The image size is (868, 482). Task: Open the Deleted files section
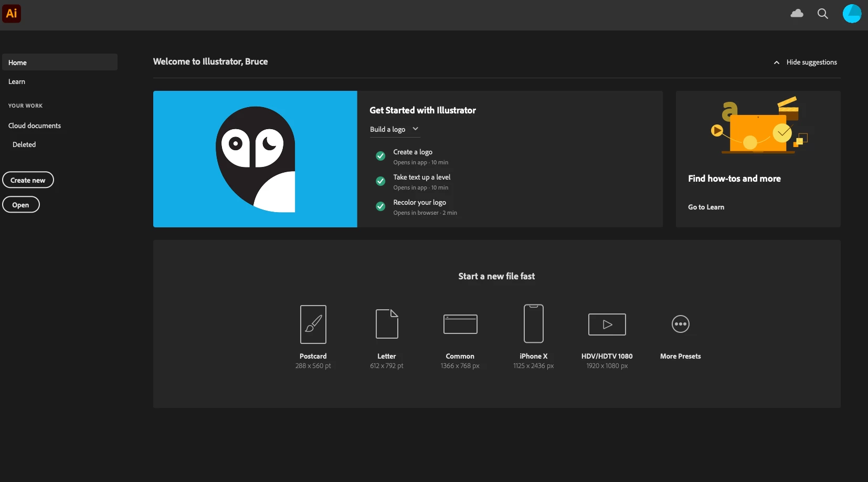click(x=24, y=144)
